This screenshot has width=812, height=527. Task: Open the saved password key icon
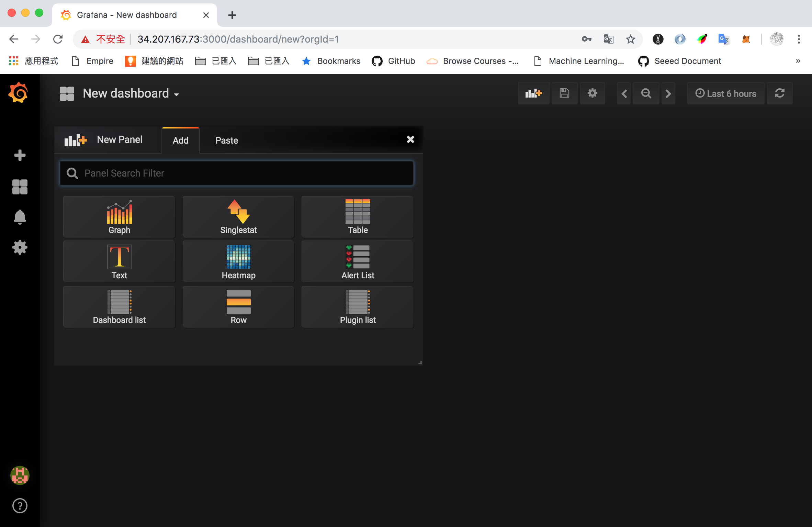pos(586,39)
